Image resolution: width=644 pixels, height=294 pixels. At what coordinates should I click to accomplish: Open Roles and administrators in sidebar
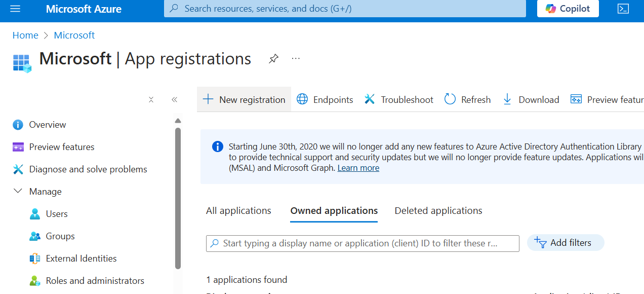coord(95,281)
